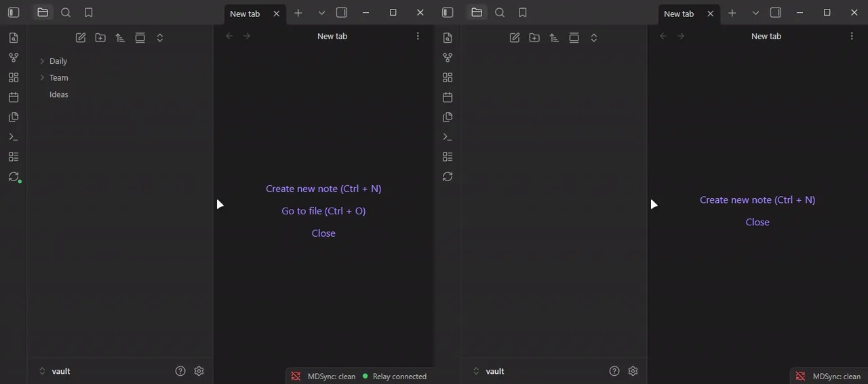The height and width of the screenshot is (384, 868).
Task: Open settings gear in left window
Action: point(199,371)
